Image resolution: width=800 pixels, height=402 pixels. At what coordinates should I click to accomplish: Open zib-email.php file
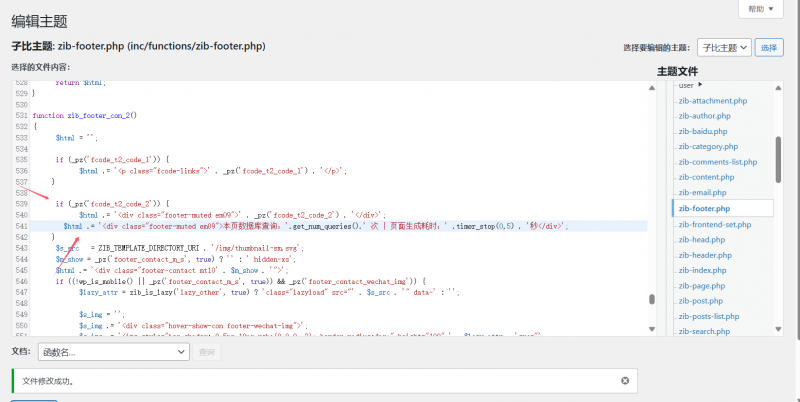coord(704,192)
